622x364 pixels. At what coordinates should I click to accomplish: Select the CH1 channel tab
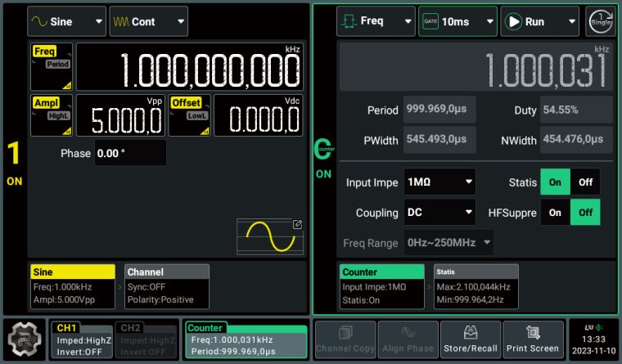[79, 340]
